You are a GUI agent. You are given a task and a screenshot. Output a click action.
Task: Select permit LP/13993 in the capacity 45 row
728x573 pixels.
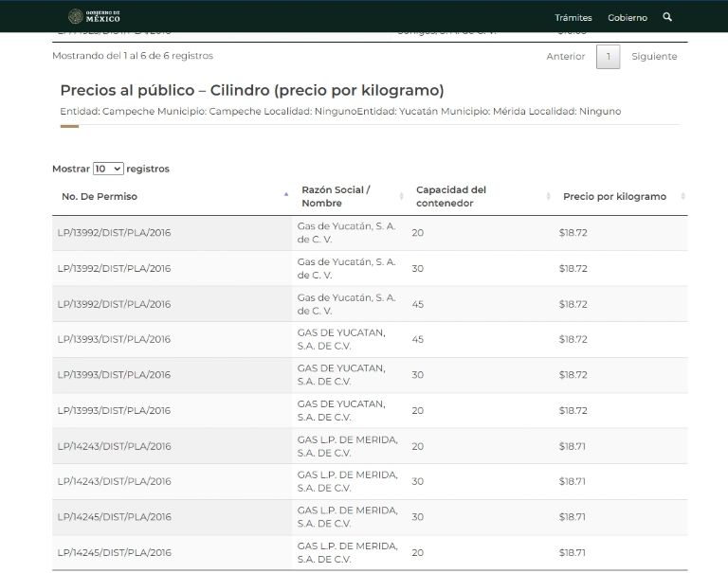(114, 339)
